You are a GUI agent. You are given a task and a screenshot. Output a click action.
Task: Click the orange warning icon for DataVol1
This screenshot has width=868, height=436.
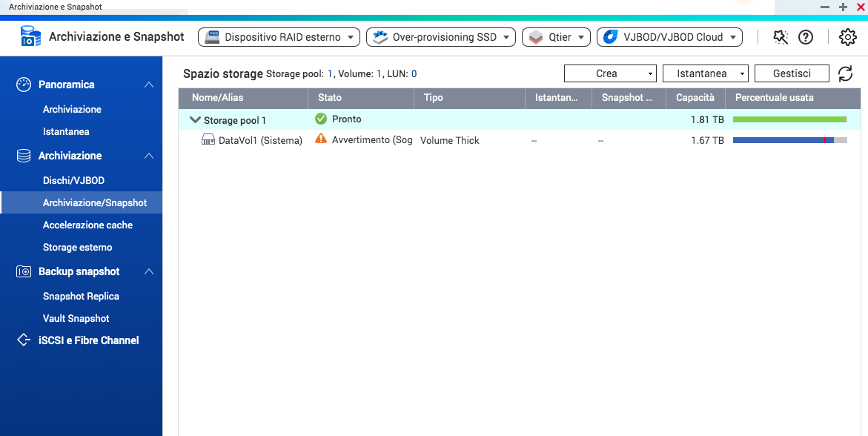321,139
